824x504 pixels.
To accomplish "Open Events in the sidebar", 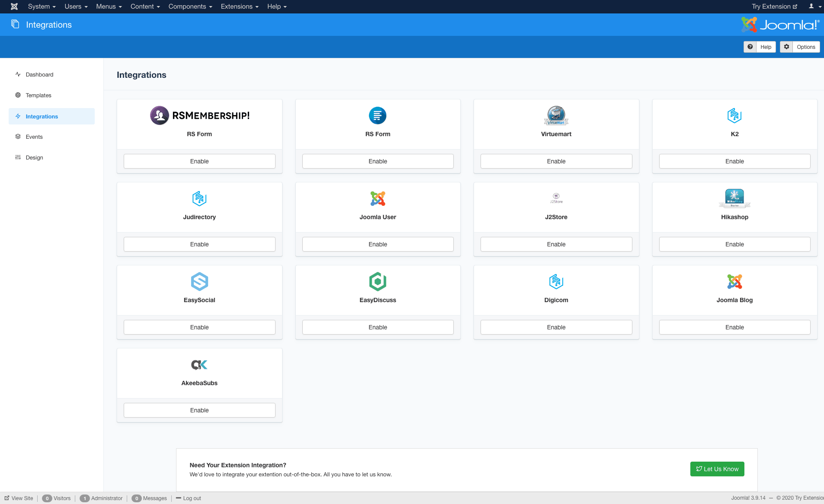I will pyautogui.click(x=34, y=137).
